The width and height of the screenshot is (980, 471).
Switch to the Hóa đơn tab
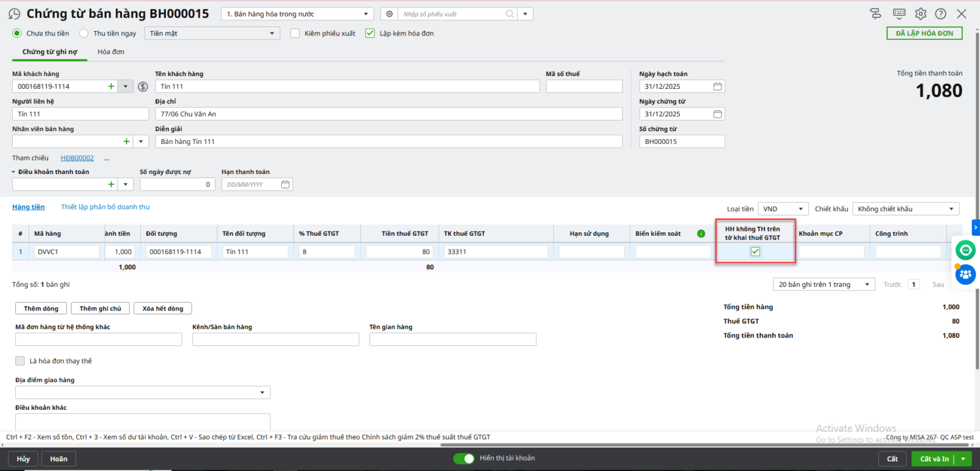point(111,52)
